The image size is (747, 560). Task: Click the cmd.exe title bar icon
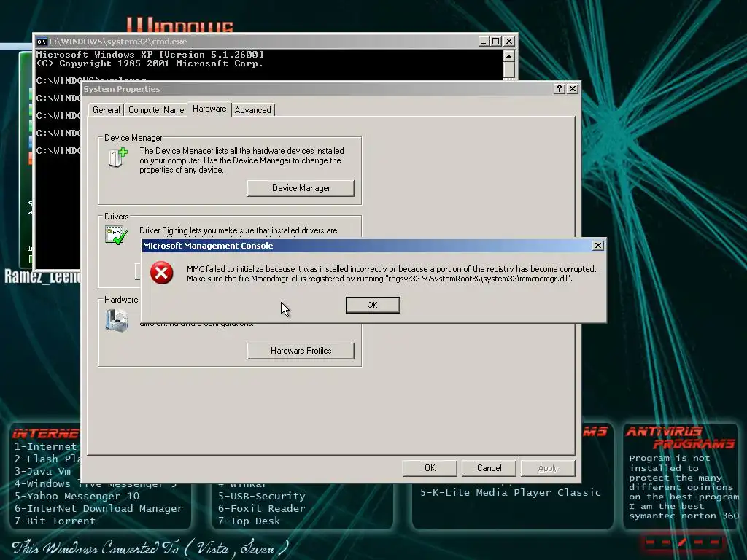[x=42, y=42]
